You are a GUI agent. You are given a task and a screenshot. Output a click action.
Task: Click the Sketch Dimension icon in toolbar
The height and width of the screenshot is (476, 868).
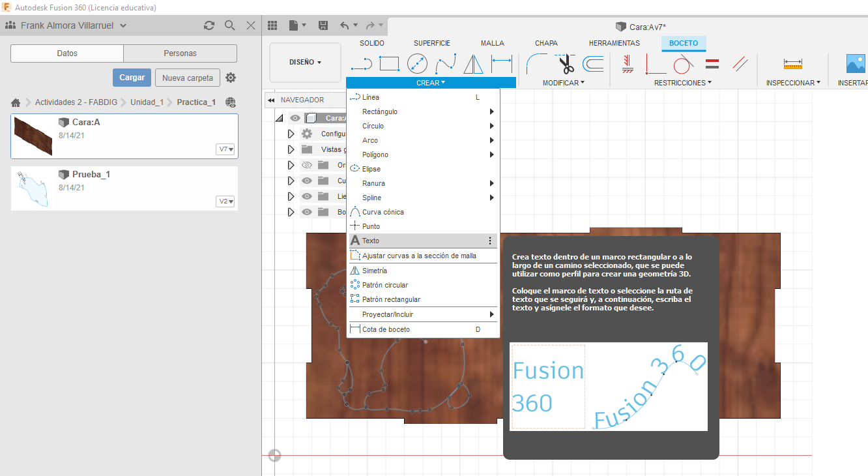(x=502, y=64)
